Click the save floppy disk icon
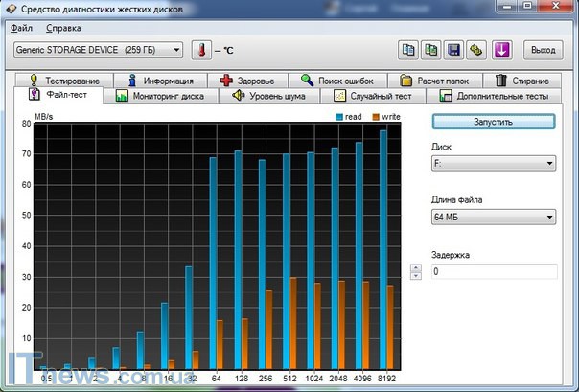 [x=454, y=49]
